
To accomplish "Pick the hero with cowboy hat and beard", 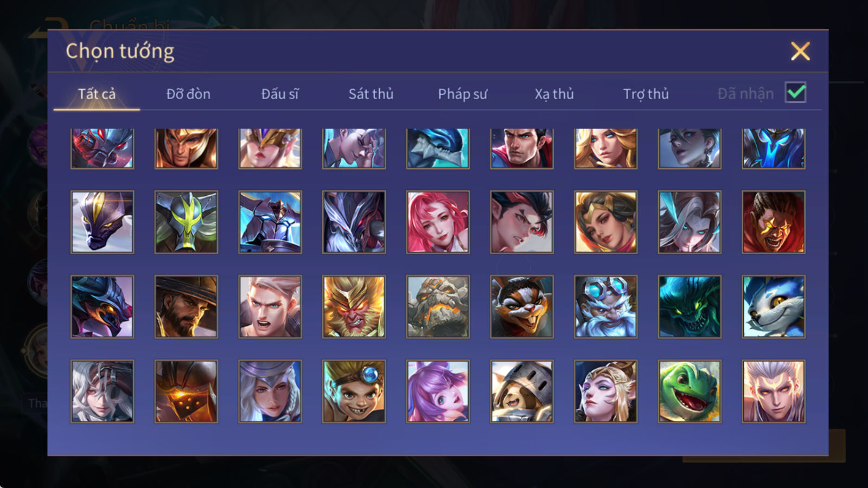I will (186, 307).
